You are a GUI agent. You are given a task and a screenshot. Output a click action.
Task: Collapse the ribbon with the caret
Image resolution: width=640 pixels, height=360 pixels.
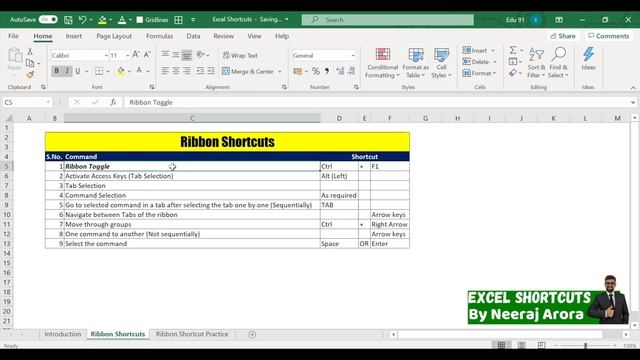coord(633,87)
